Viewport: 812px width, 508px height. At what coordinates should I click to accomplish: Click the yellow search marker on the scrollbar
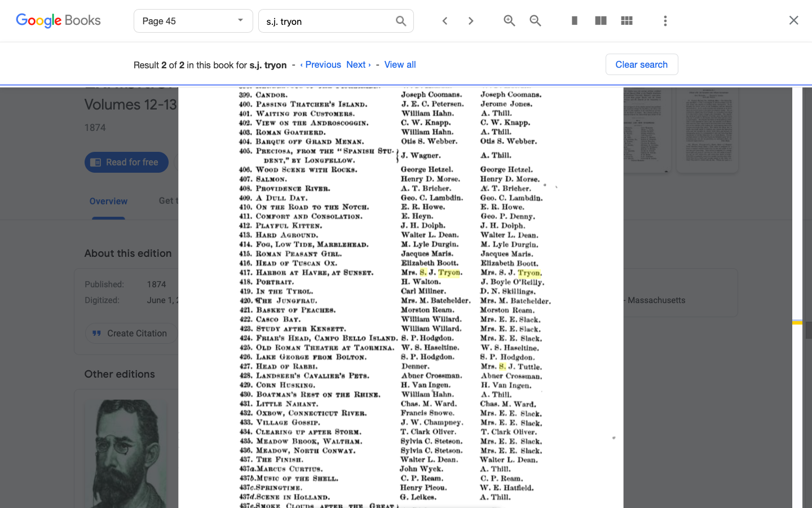(796, 322)
